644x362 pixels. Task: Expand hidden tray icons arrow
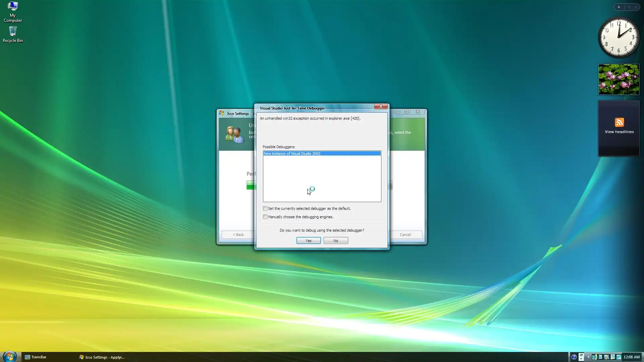pyautogui.click(x=588, y=357)
